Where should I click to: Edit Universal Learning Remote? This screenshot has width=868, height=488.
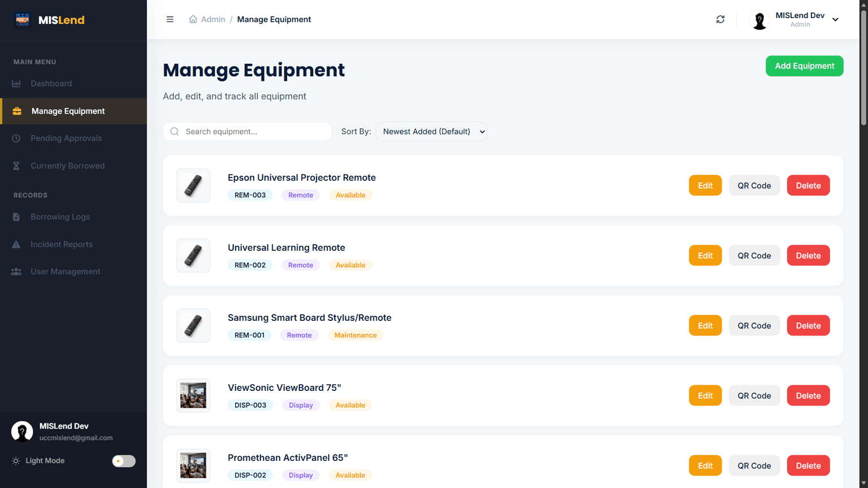coord(705,255)
